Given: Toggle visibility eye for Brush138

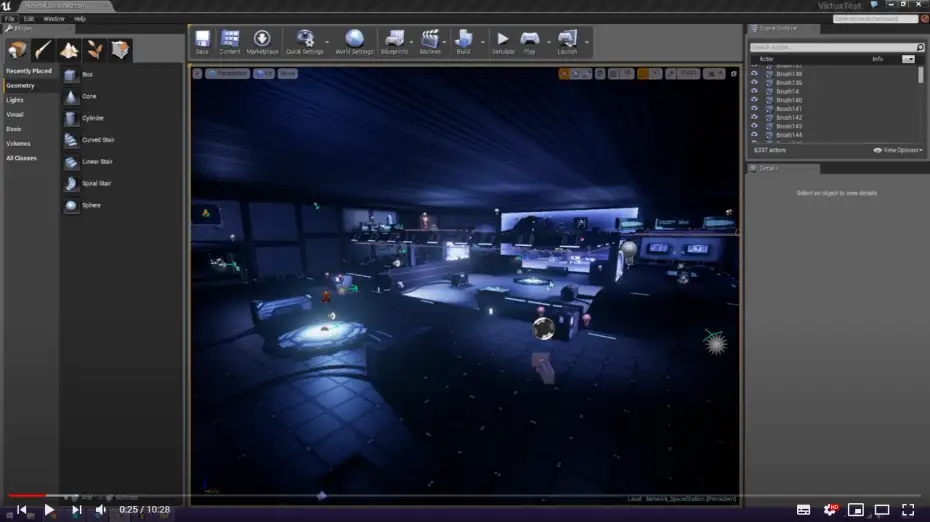Looking at the screenshot, I should pyautogui.click(x=754, y=74).
